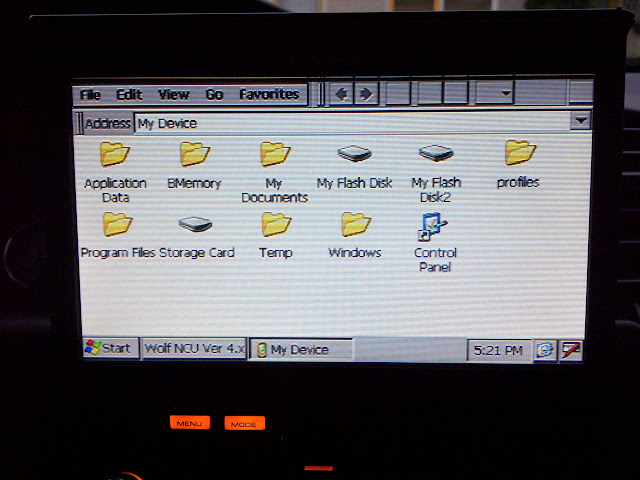Screen dimensions: 640x480
Task: Expand the Address bar dropdown arrow
Action: coord(580,121)
